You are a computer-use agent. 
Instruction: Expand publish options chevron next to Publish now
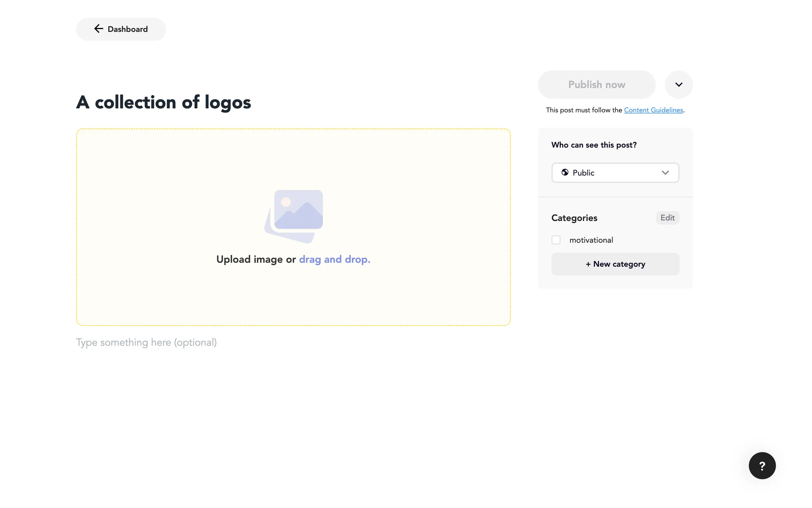click(679, 85)
